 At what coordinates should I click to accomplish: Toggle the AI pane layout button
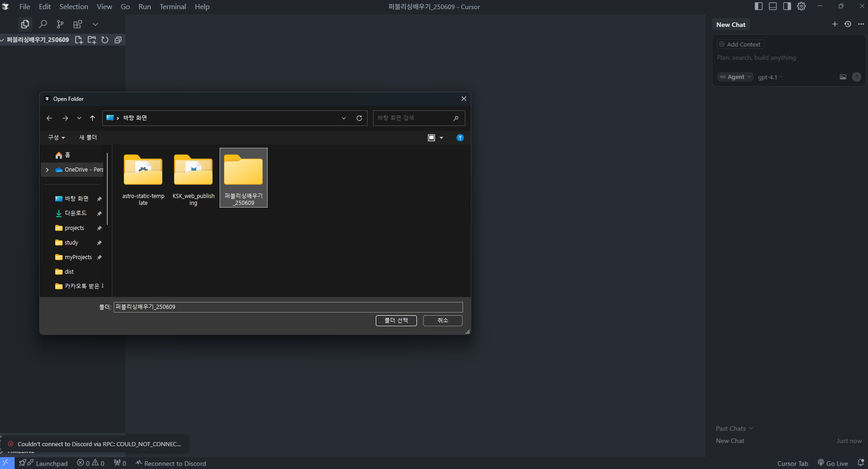(787, 6)
